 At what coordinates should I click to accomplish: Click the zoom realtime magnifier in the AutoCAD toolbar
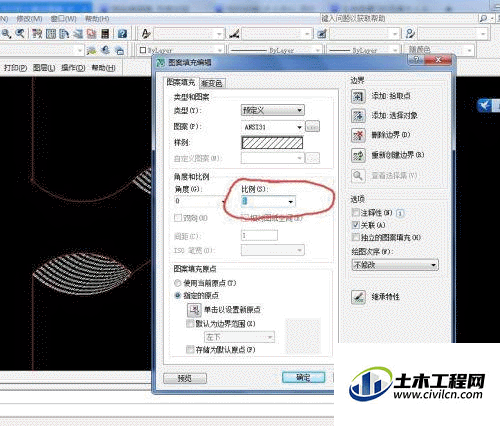point(6,33)
